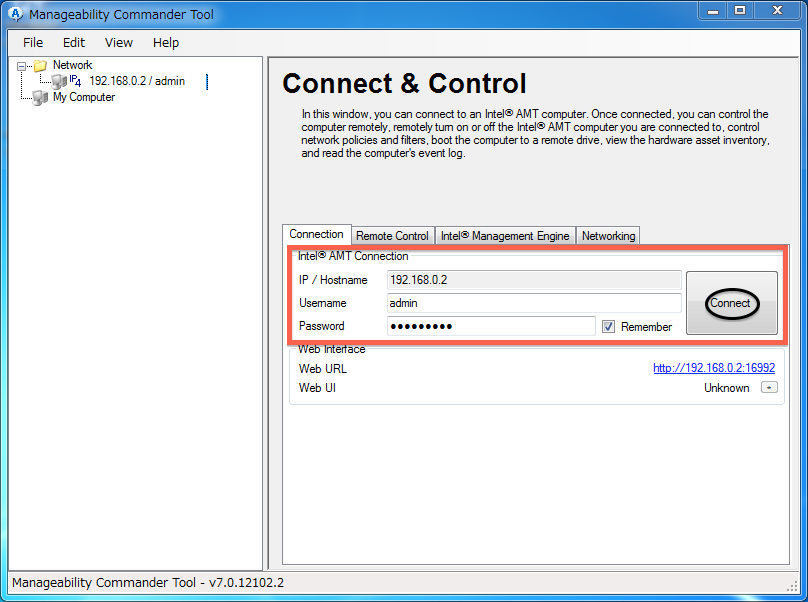Open the File menu
The width and height of the screenshot is (808, 602).
pyautogui.click(x=33, y=43)
